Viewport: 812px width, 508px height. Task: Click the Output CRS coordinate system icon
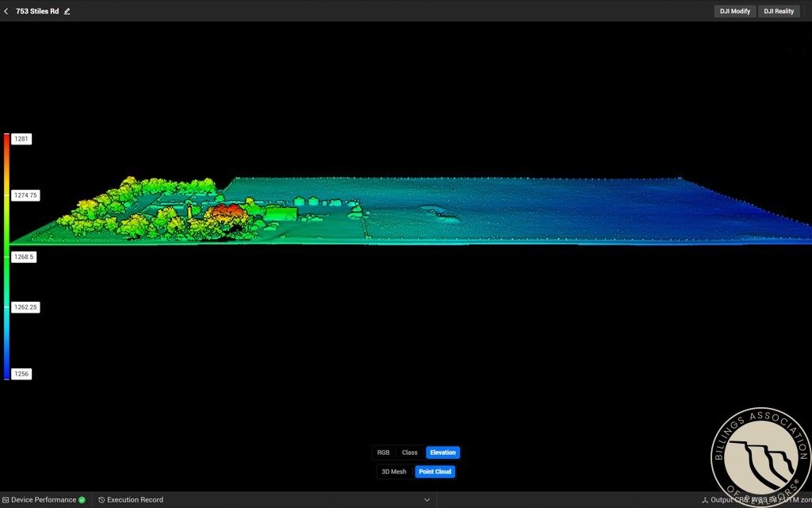(705, 500)
